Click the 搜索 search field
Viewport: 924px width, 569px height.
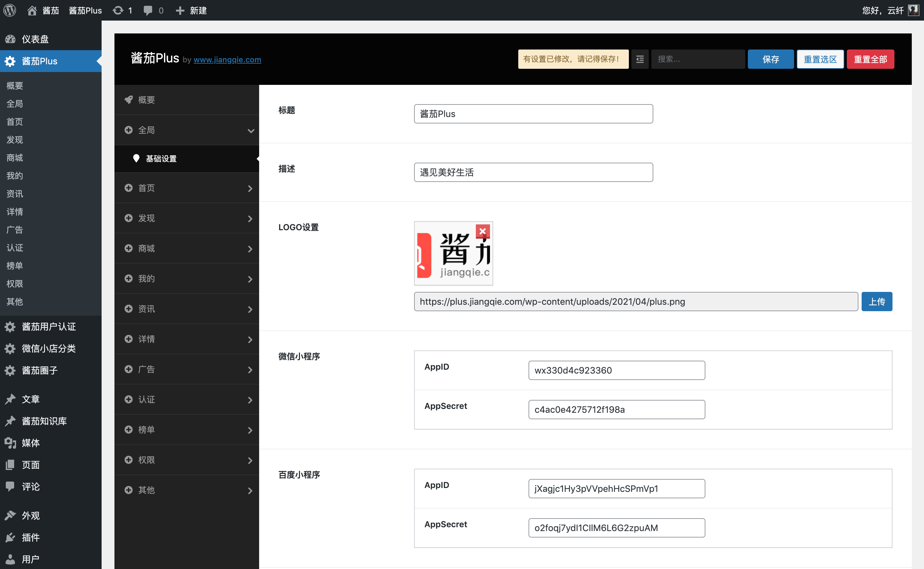click(x=698, y=59)
